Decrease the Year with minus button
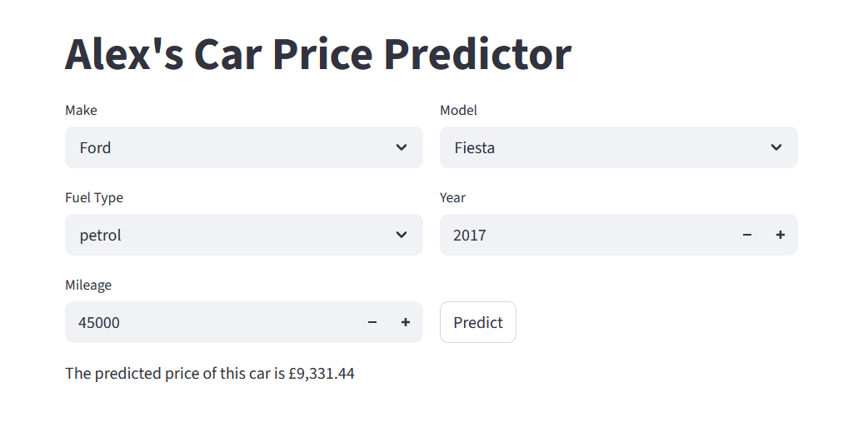The width and height of the screenshot is (868, 422). (747, 235)
